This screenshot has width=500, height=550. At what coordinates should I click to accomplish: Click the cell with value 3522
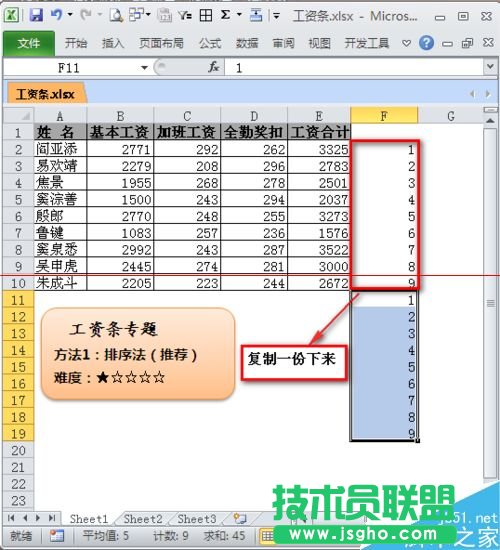click(319, 249)
